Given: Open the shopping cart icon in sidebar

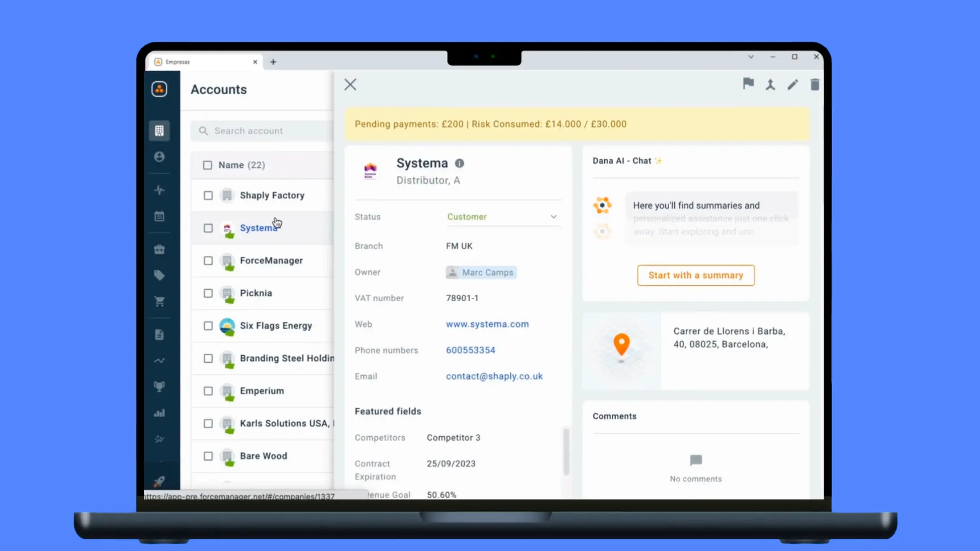Looking at the screenshot, I should pyautogui.click(x=159, y=302).
